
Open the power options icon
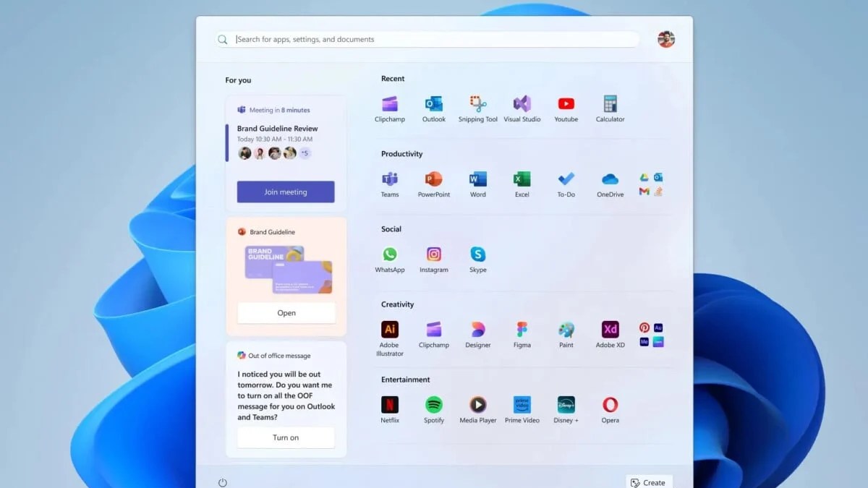223,482
